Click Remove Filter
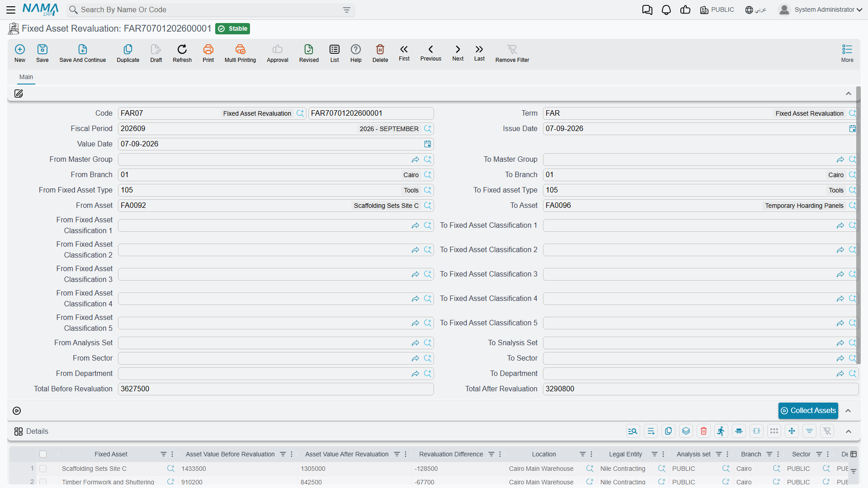This screenshot has height=488, width=868. (x=512, y=53)
